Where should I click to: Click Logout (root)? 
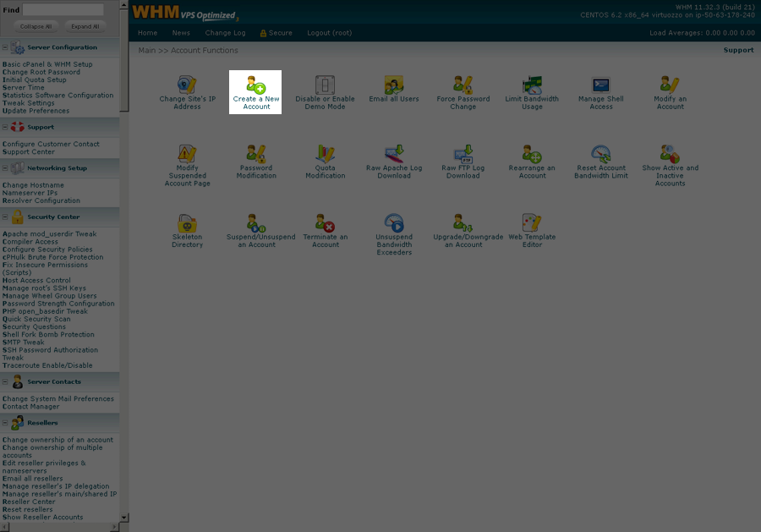330,33
